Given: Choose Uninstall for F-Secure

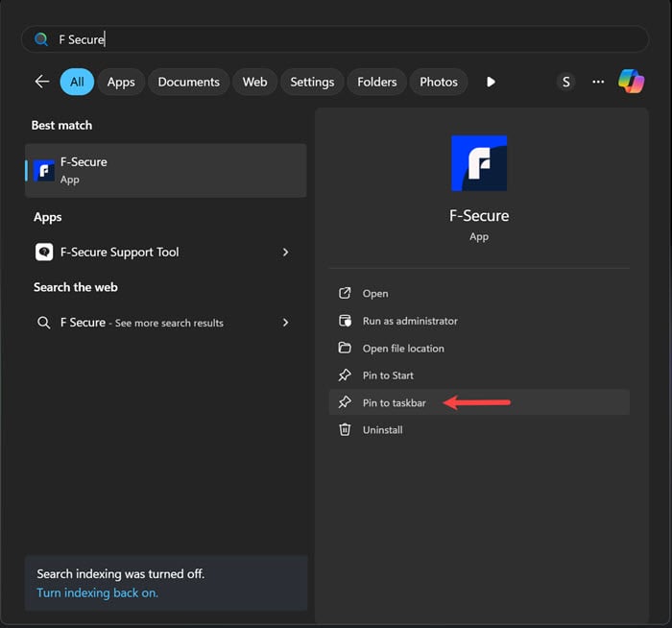Looking at the screenshot, I should [479, 429].
